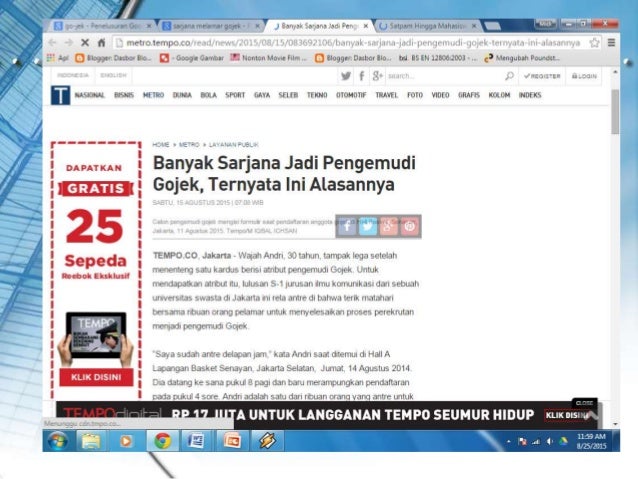The height and width of the screenshot is (479, 638).
Task: Click scrollbar down arrow
Action: tap(615, 424)
